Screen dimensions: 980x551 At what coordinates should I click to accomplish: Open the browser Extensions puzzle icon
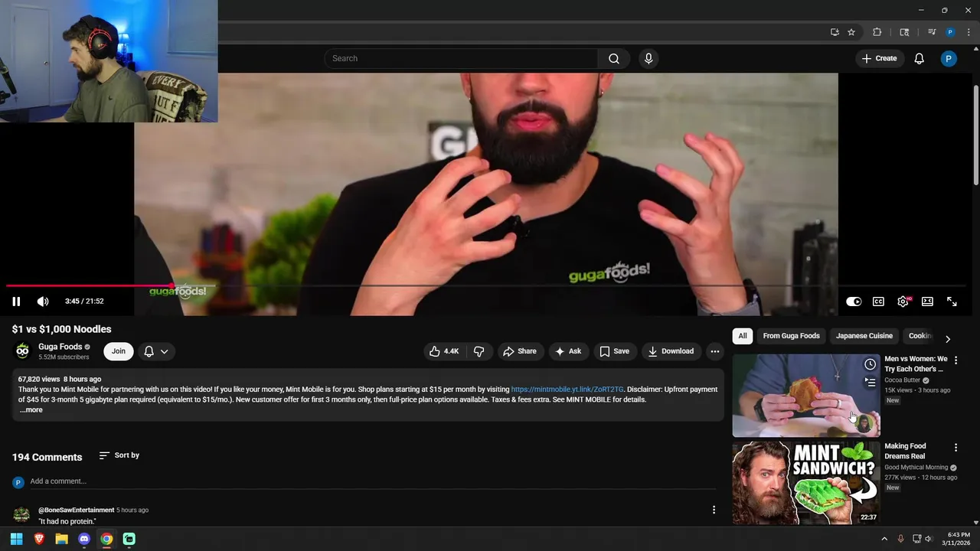click(x=877, y=32)
